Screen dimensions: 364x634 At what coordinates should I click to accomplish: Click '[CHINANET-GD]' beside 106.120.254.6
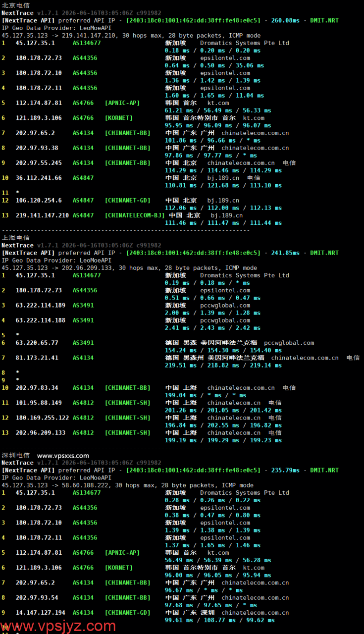(x=127, y=200)
